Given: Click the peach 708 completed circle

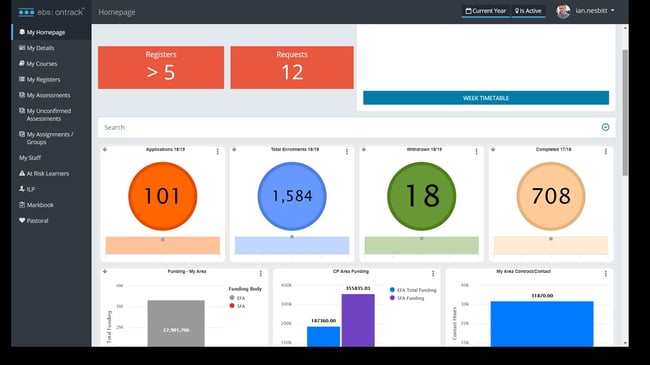Looking at the screenshot, I should (x=551, y=196).
